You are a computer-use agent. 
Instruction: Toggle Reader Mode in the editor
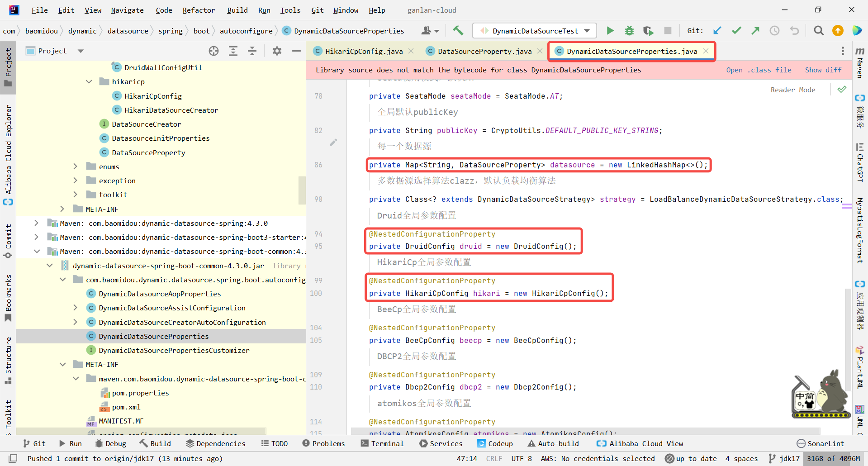(793, 90)
